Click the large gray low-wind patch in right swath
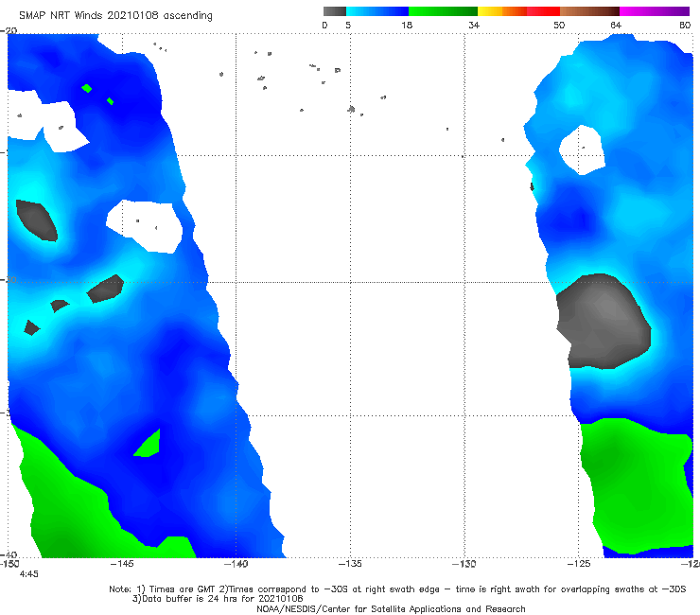 point(604,322)
